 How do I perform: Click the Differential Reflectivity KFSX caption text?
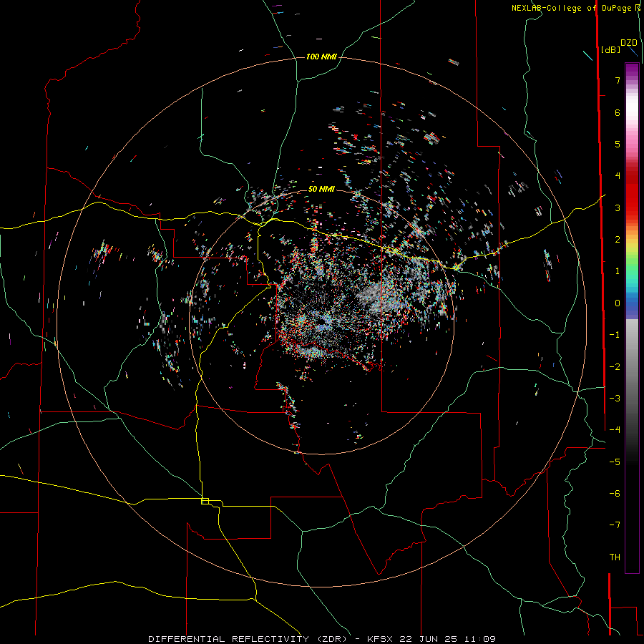click(x=322, y=639)
